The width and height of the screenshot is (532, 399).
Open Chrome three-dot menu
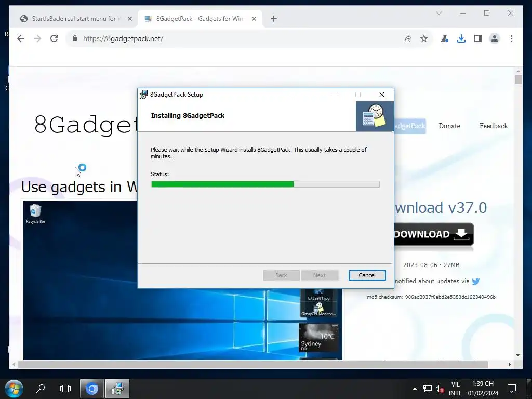511,38
